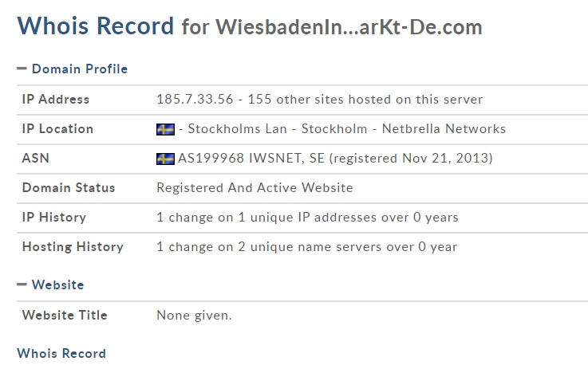Viewport: 588px width, 369px height.
Task: Collapse the Website section
Action: coord(50,285)
